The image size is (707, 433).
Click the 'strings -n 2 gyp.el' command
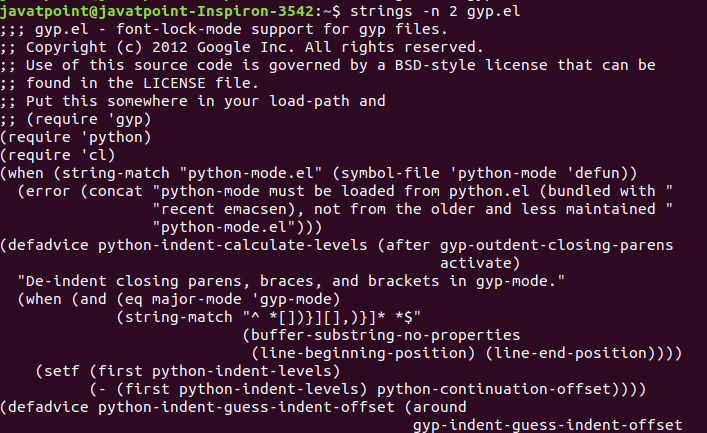click(435, 11)
